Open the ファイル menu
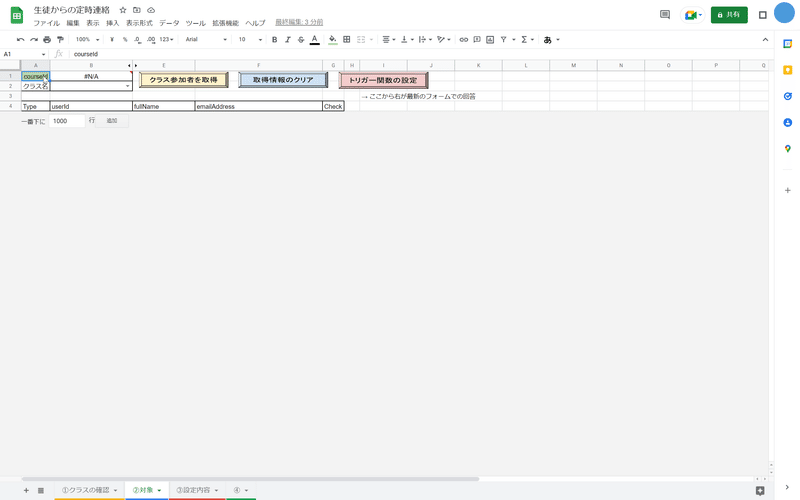 click(46, 23)
